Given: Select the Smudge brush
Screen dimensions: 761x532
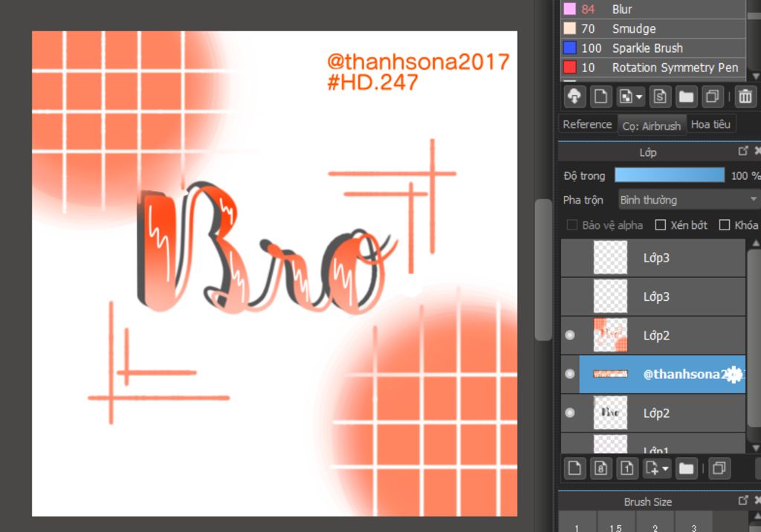Looking at the screenshot, I should [653, 29].
